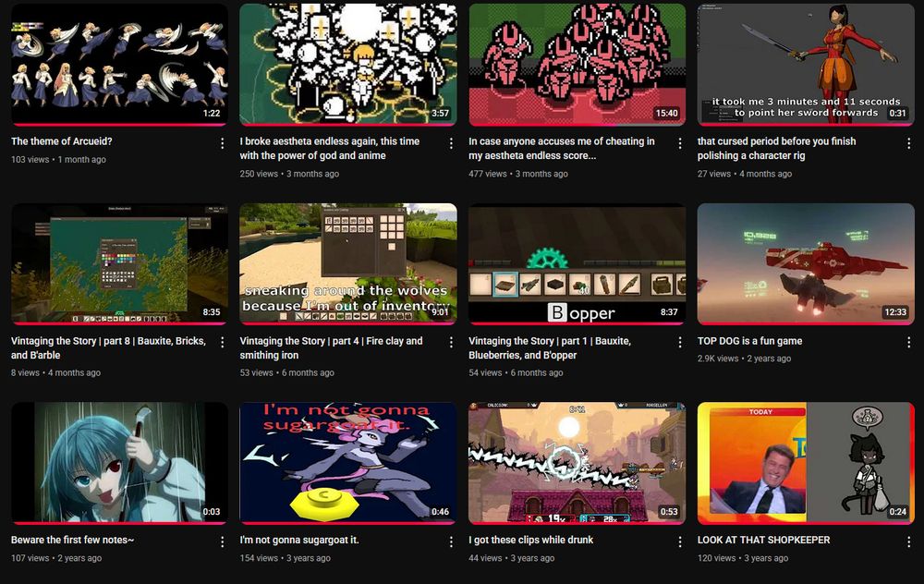
Task: Open options menu for 'Vintaging the Story part 1'
Action: [679, 343]
